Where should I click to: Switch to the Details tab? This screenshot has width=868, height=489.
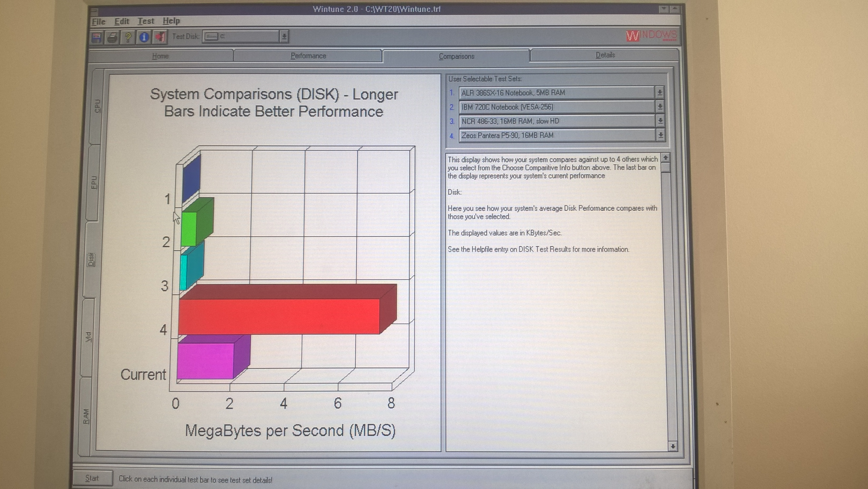tap(605, 55)
